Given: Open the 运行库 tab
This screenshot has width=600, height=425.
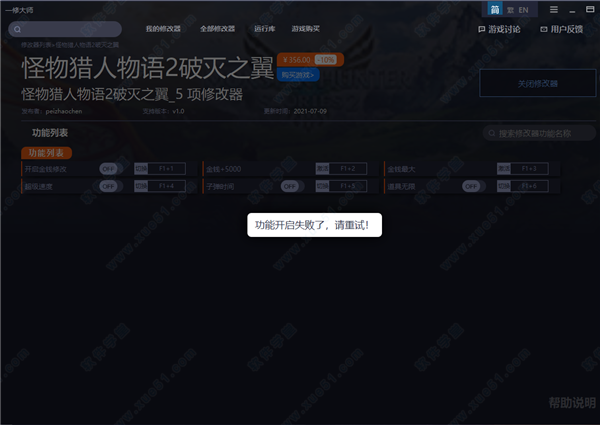Looking at the screenshot, I should (264, 29).
